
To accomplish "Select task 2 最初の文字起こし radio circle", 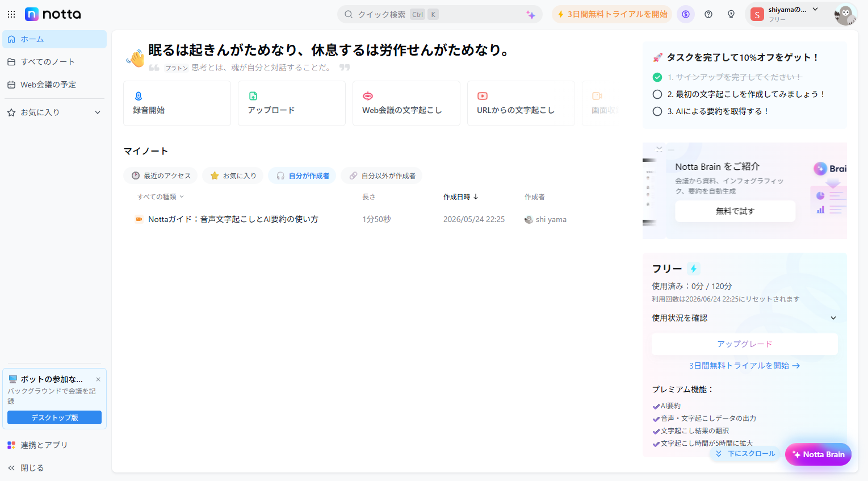I will (x=657, y=94).
